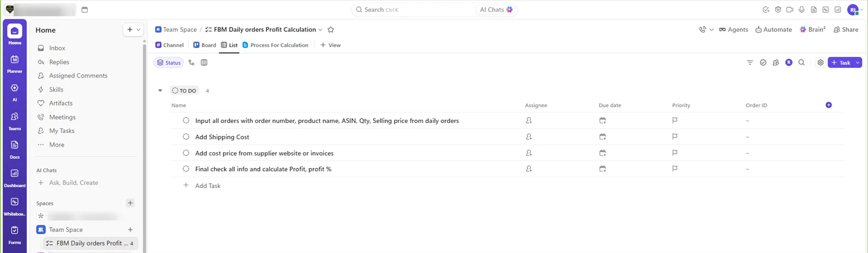Click the subtasks icon next to Status
Image resolution: width=868 pixels, height=253 pixels.
coord(192,63)
